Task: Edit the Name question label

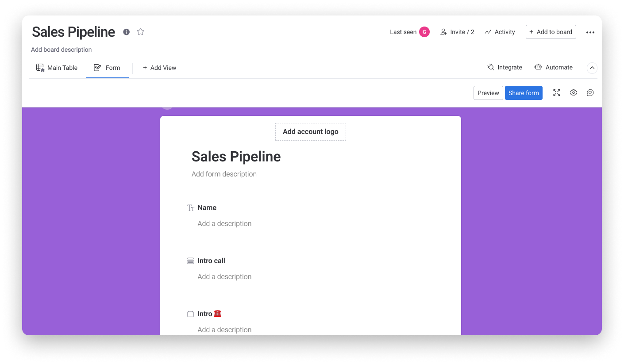Action: pyautogui.click(x=207, y=208)
